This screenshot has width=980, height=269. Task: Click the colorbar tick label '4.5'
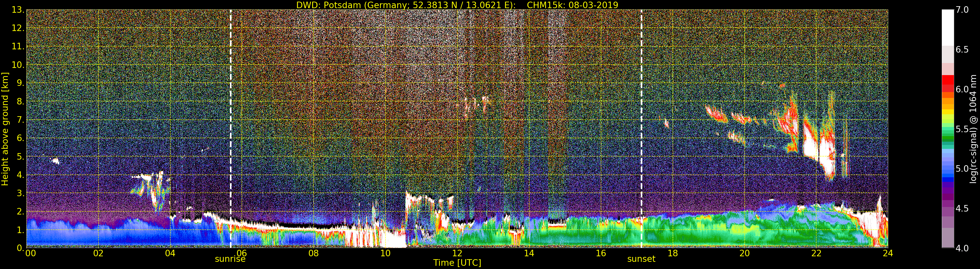tap(962, 209)
